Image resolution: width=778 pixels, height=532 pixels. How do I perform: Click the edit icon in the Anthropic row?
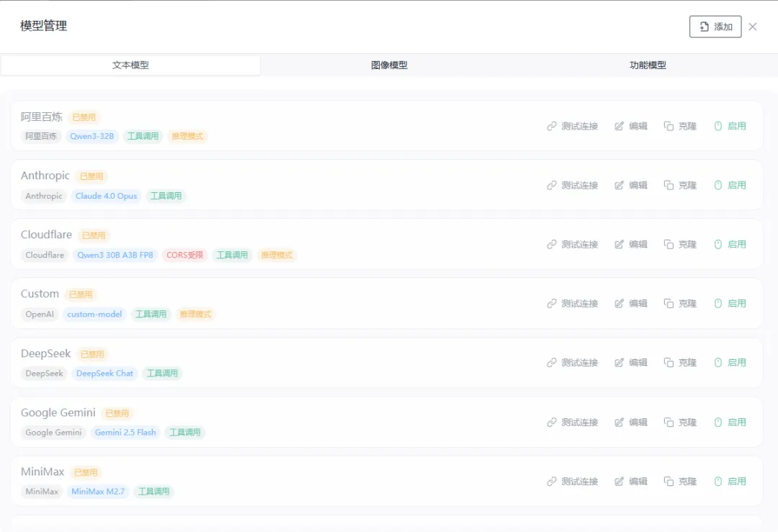619,186
